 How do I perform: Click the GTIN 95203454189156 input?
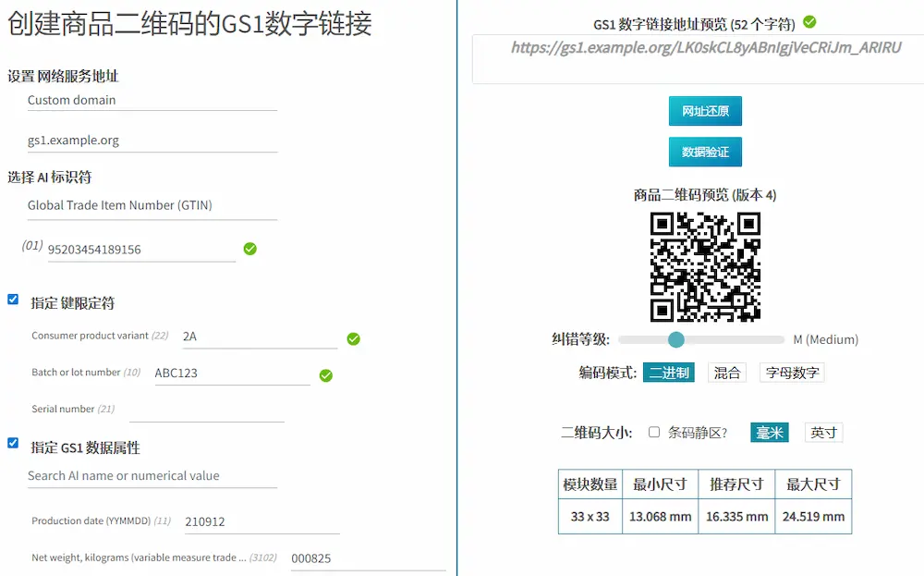[141, 250]
